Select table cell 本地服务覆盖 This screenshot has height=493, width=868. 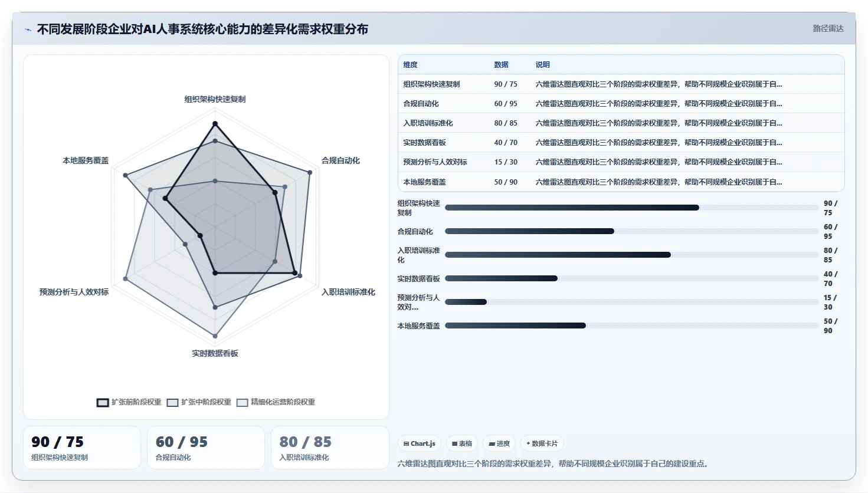click(425, 182)
